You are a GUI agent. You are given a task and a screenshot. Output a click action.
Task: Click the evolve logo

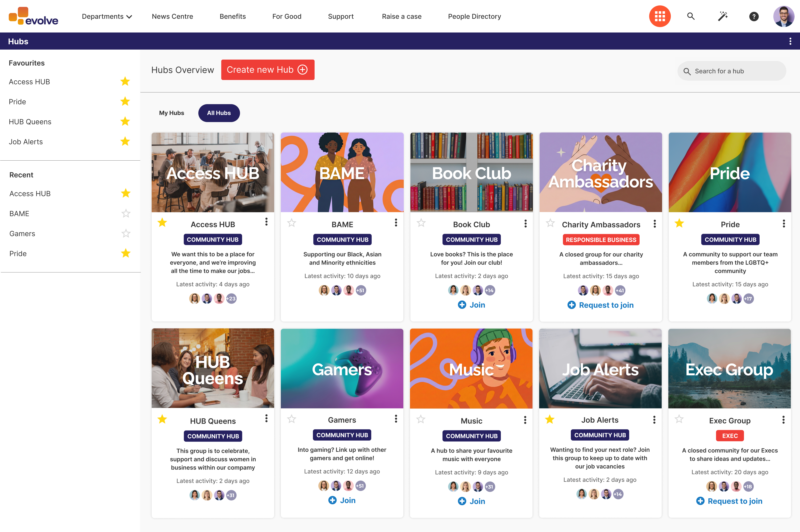33,16
